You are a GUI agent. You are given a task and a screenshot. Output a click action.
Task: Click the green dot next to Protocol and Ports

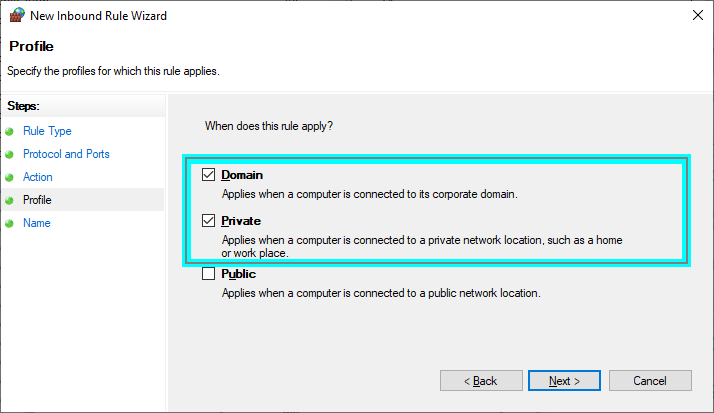pos(10,155)
